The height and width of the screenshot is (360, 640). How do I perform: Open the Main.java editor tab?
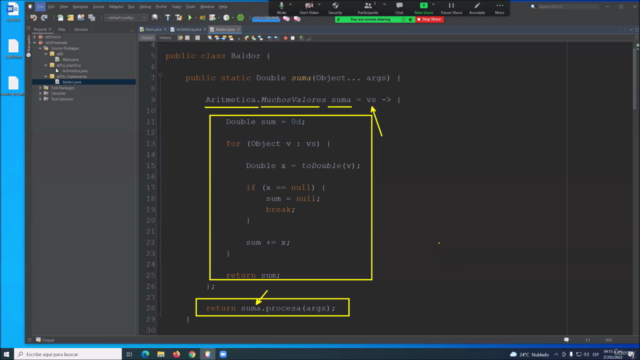153,29
